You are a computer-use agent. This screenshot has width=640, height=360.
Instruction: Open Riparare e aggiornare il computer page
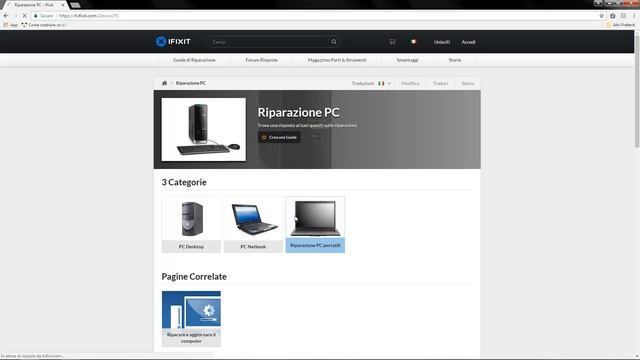[x=191, y=319]
